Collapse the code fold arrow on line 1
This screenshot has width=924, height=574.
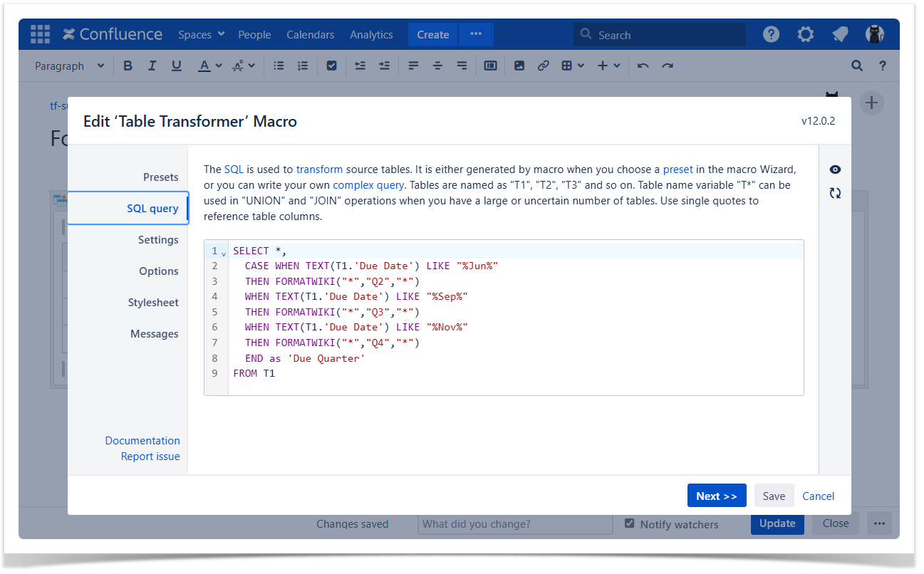coord(224,253)
